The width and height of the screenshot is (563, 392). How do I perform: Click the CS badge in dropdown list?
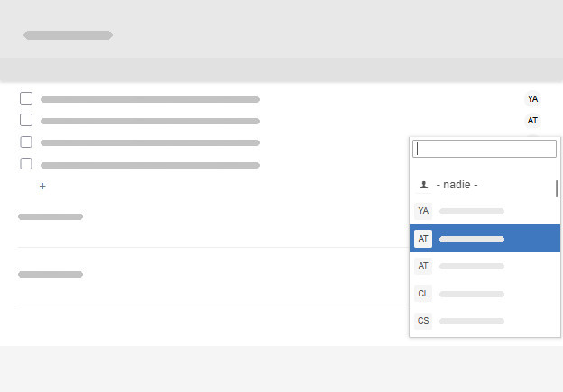click(423, 321)
